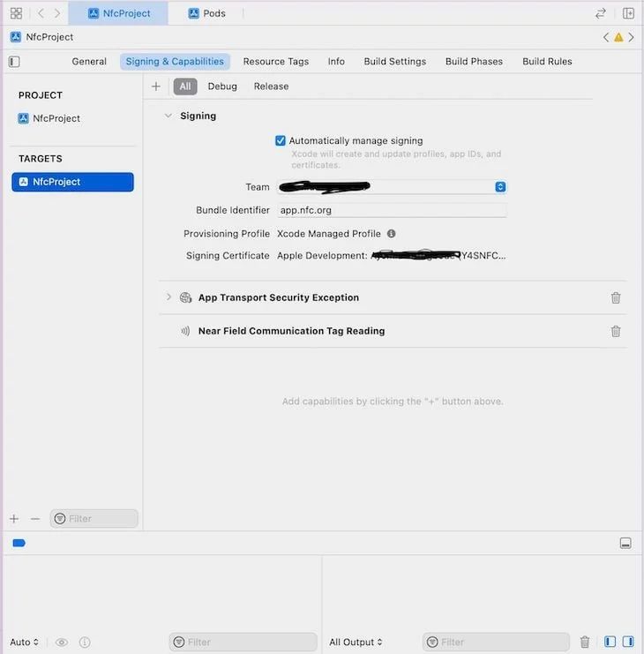Focus the variables view Filter field

(243, 642)
